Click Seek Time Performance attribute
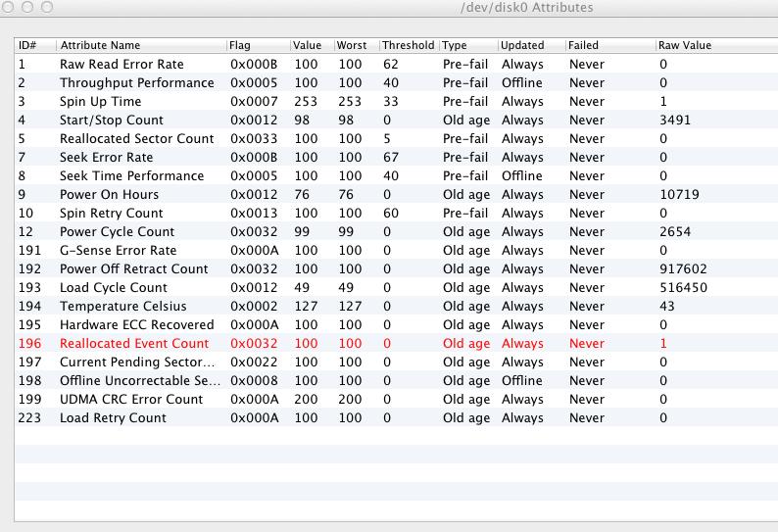Image resolution: width=778 pixels, height=532 pixels. pos(131,175)
